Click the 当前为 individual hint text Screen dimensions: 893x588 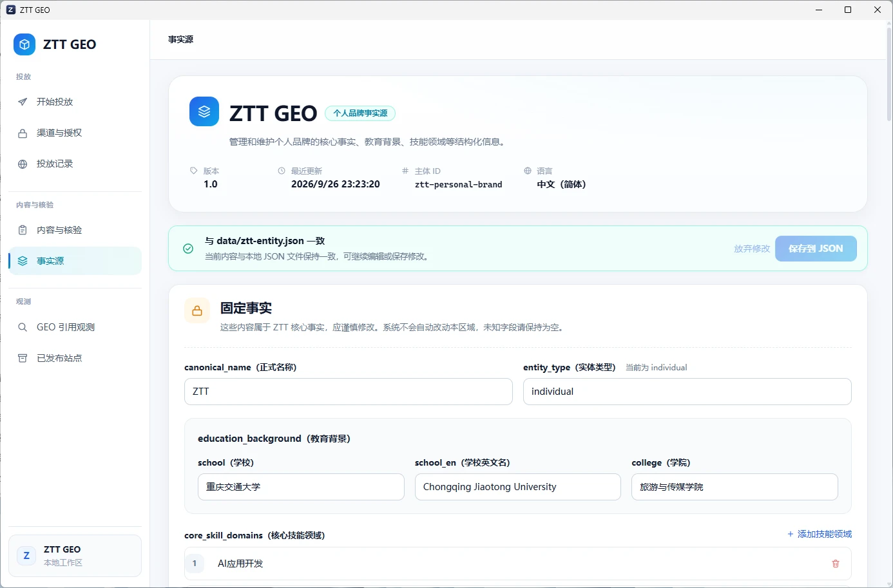click(x=657, y=367)
